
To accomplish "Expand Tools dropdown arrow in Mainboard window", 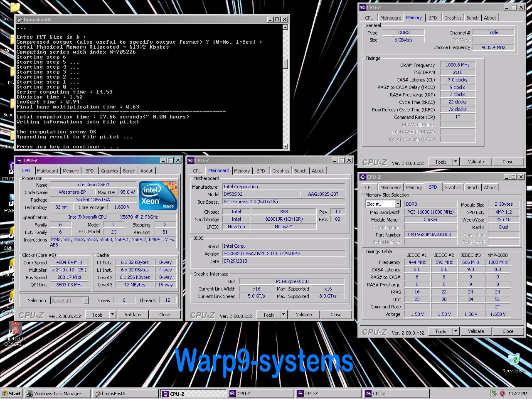I will coord(283,315).
